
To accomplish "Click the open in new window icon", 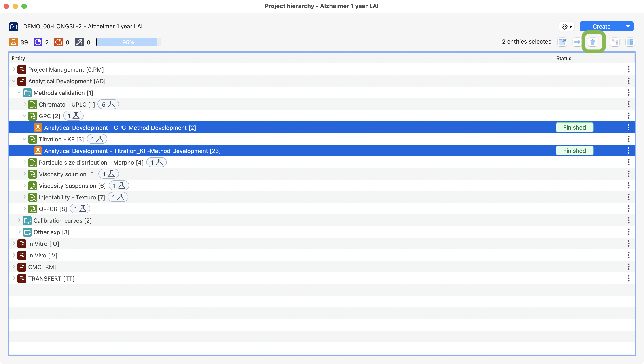I will click(562, 42).
